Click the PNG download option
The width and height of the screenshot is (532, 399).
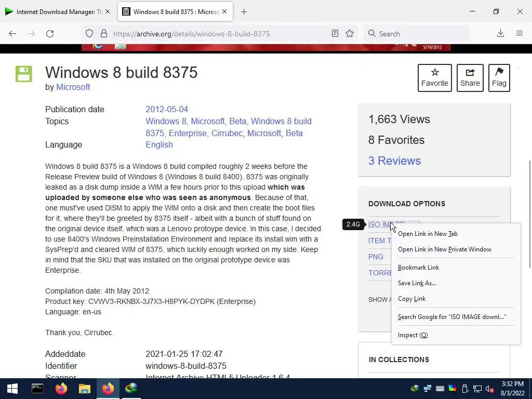pyautogui.click(x=376, y=257)
